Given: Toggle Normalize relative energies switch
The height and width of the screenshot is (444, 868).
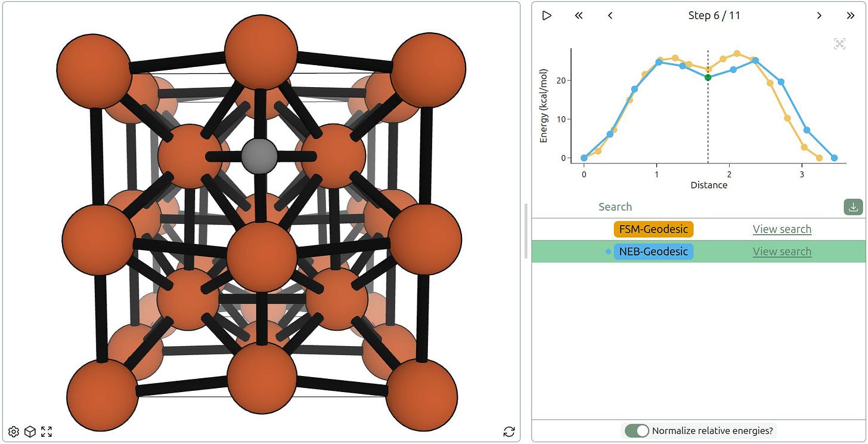Looking at the screenshot, I should 637,431.
